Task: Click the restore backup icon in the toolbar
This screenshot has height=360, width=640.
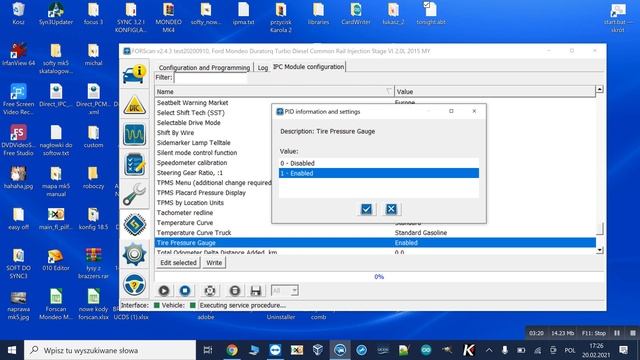Action: [235, 291]
